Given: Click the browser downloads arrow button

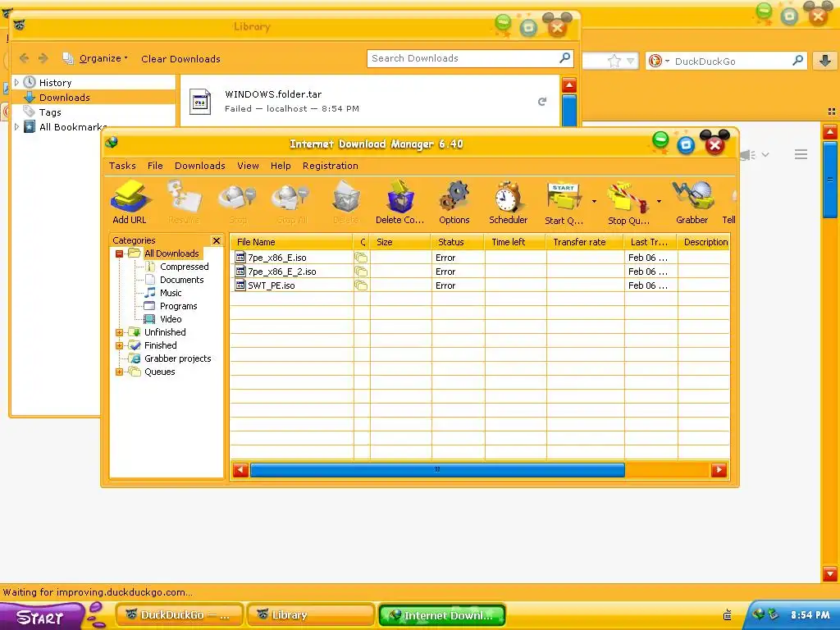Looking at the screenshot, I should coord(825,61).
